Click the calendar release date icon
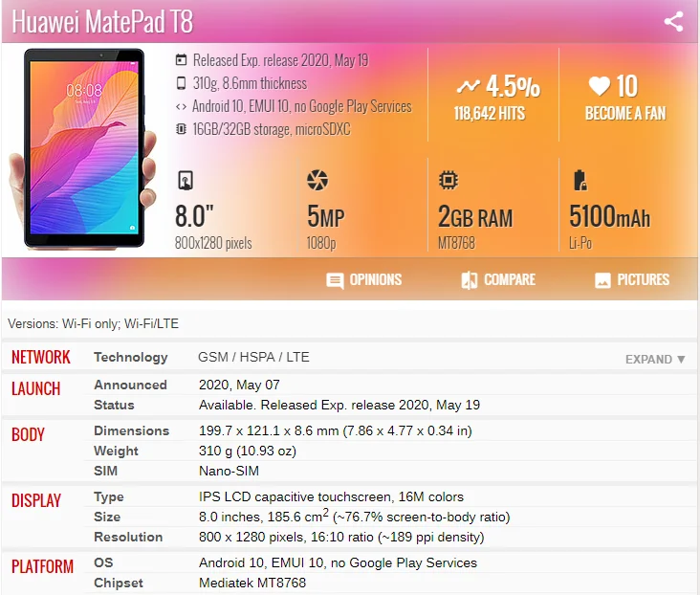This screenshot has height=595, width=700. [181, 60]
